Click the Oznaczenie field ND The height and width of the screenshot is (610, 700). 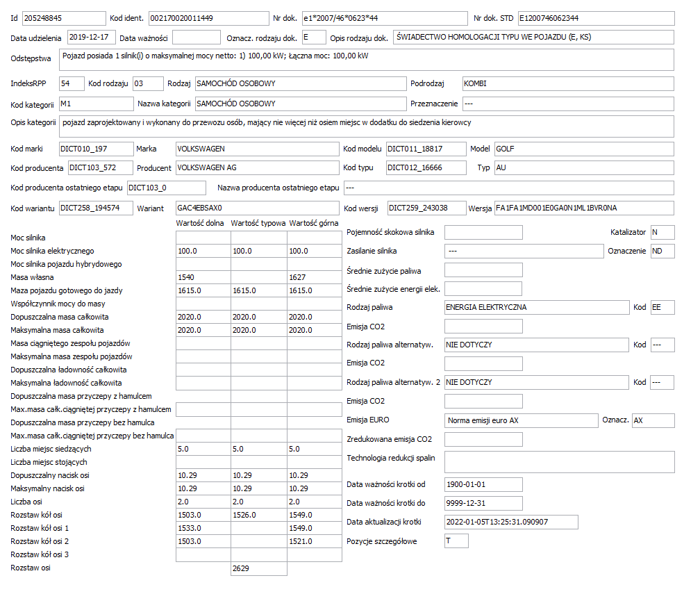662,251
